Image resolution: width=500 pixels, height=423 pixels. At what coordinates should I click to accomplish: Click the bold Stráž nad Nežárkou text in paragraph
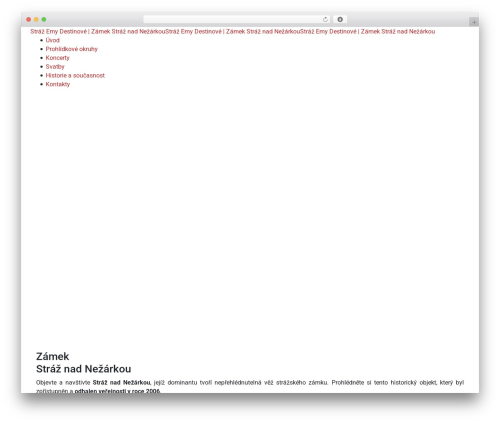tap(122, 382)
